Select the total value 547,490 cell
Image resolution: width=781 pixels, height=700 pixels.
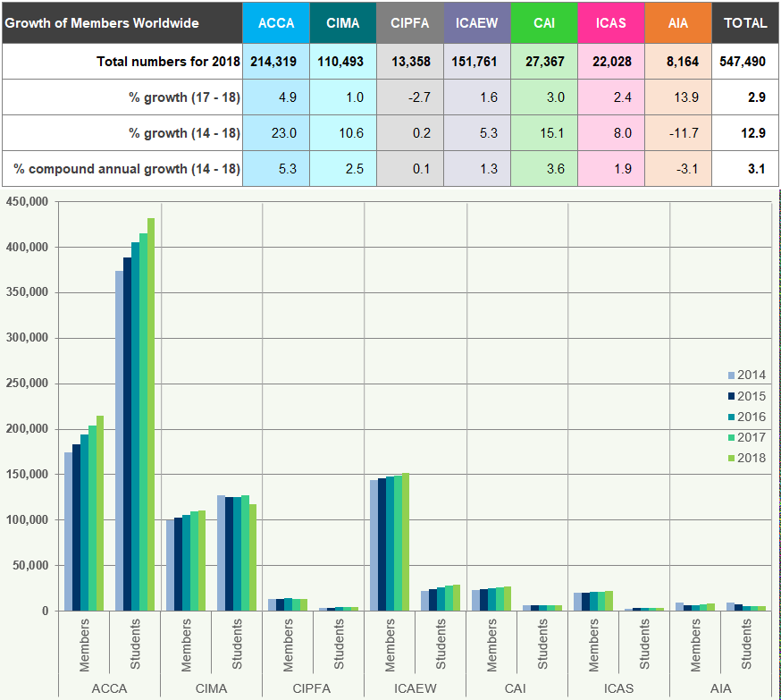pyautogui.click(x=745, y=62)
